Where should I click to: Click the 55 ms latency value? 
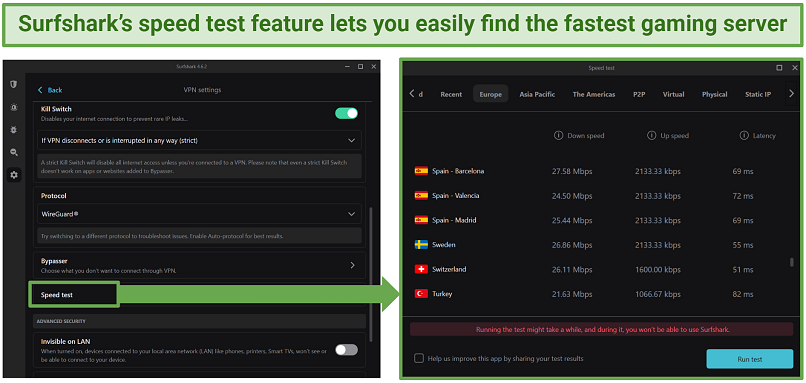pyautogui.click(x=743, y=245)
